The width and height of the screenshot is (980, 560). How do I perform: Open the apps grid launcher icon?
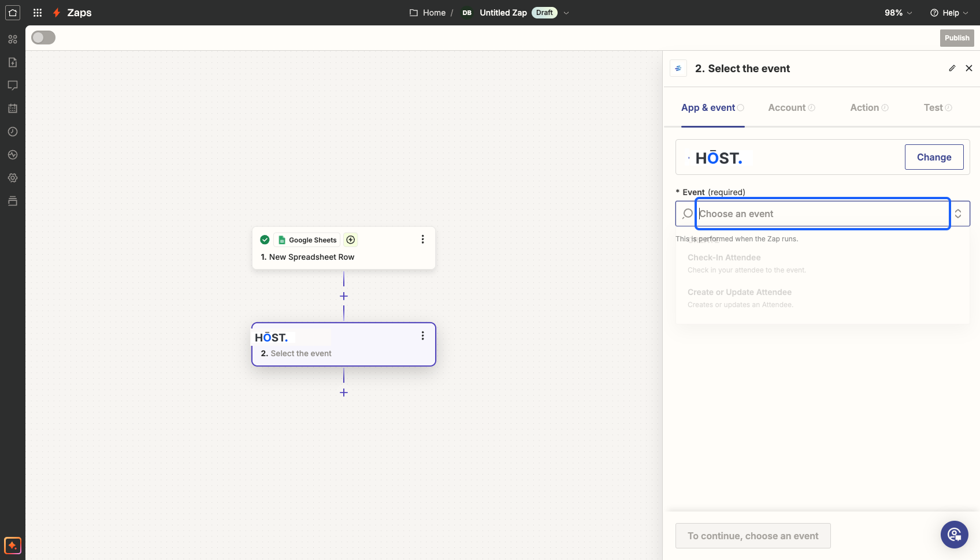(38, 13)
